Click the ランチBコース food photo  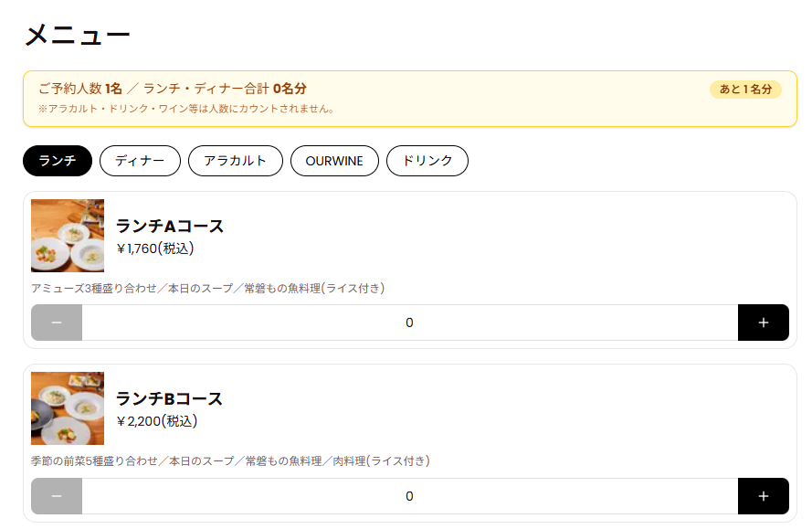pyautogui.click(x=68, y=408)
